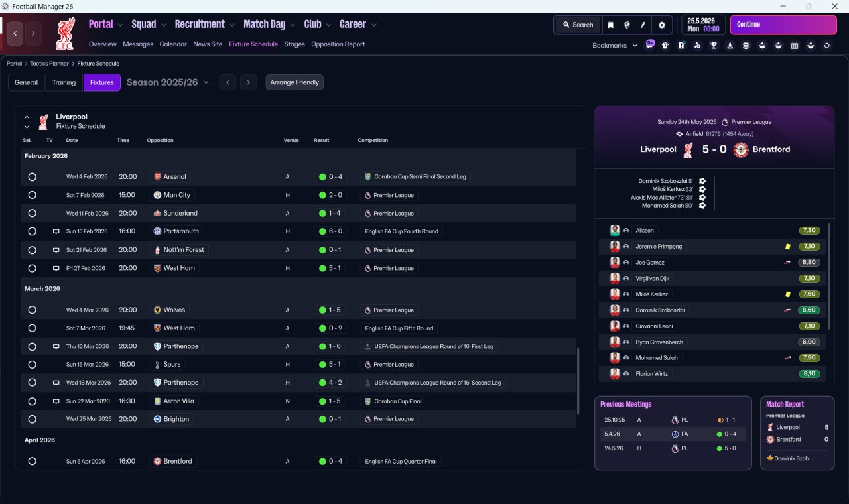Click Dominik Szoboszlai's 8,60 rating

[x=809, y=310]
